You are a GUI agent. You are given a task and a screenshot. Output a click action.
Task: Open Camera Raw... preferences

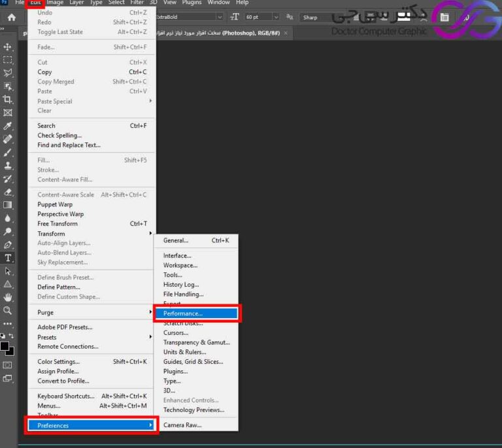click(196, 425)
